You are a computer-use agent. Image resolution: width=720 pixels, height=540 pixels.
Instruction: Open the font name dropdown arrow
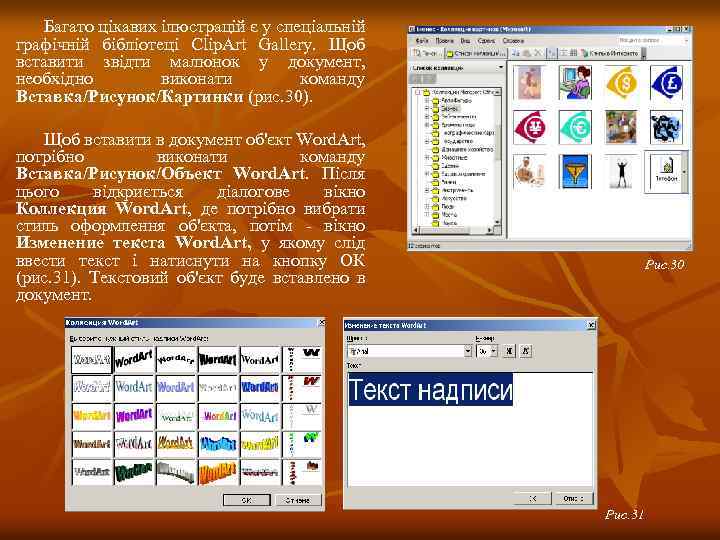coord(468,351)
